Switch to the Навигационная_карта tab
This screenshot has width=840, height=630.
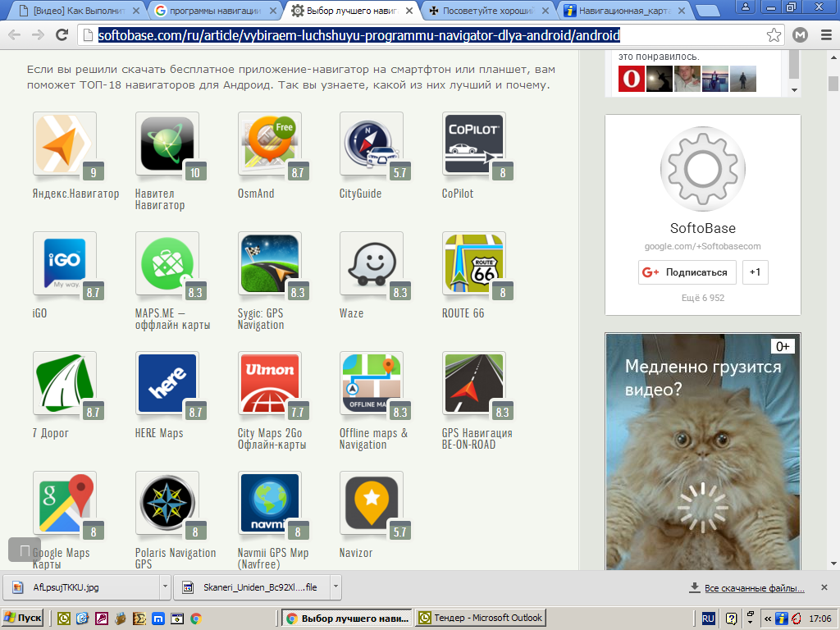click(x=625, y=11)
